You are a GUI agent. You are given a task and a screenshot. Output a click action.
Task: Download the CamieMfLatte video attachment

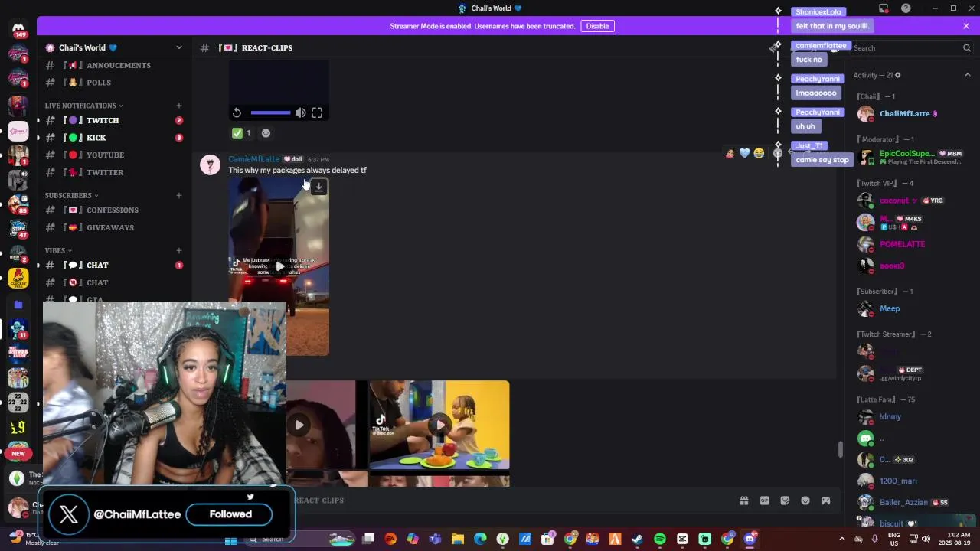click(x=319, y=187)
